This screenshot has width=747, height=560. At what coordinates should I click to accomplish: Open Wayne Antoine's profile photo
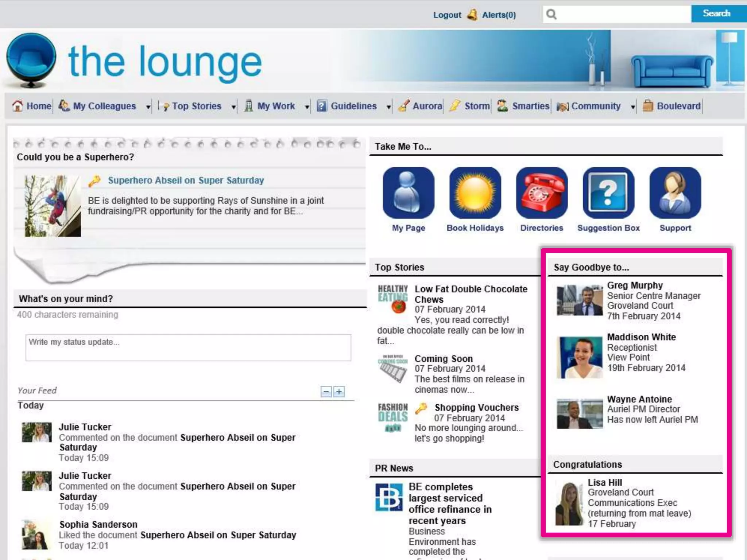point(580,413)
